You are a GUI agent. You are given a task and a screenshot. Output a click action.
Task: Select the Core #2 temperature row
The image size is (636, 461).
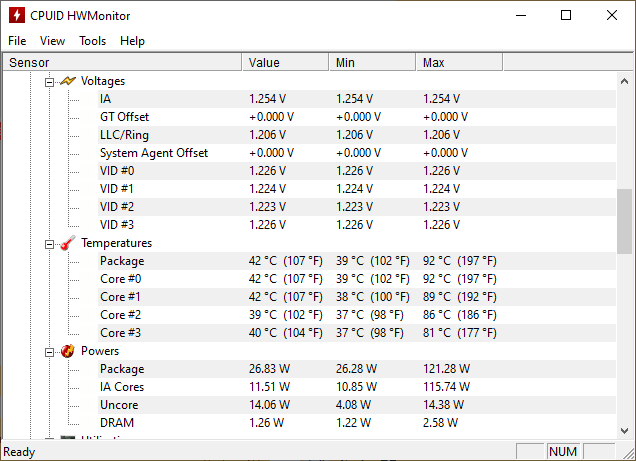click(357, 315)
